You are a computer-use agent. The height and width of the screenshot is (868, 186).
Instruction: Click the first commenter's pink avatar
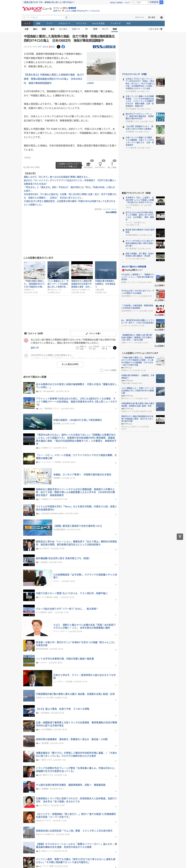click(26, 340)
